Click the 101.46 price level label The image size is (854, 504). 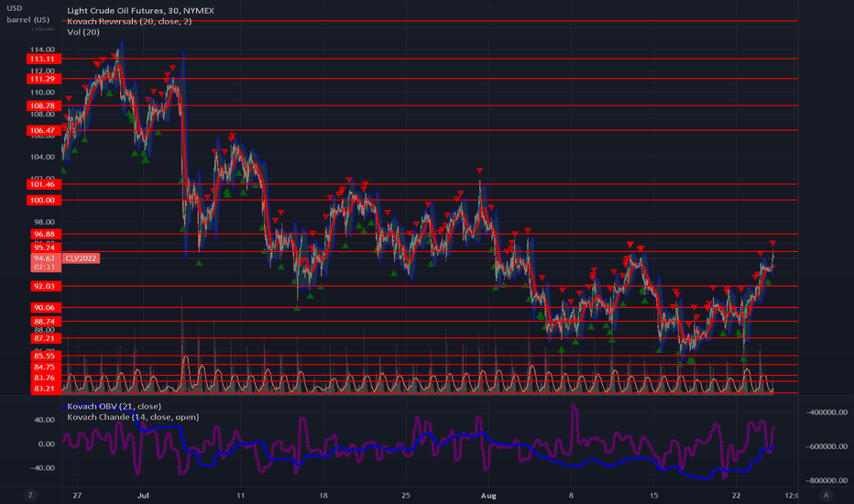43,185
